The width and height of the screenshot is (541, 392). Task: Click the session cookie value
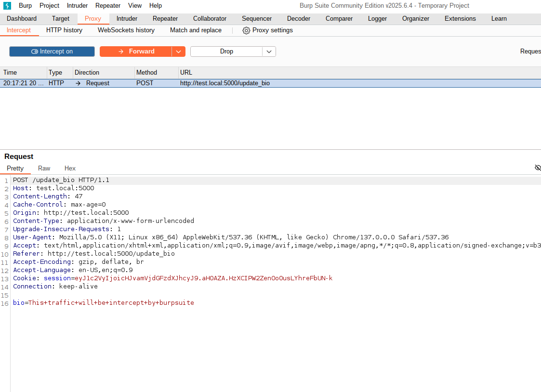point(204,278)
